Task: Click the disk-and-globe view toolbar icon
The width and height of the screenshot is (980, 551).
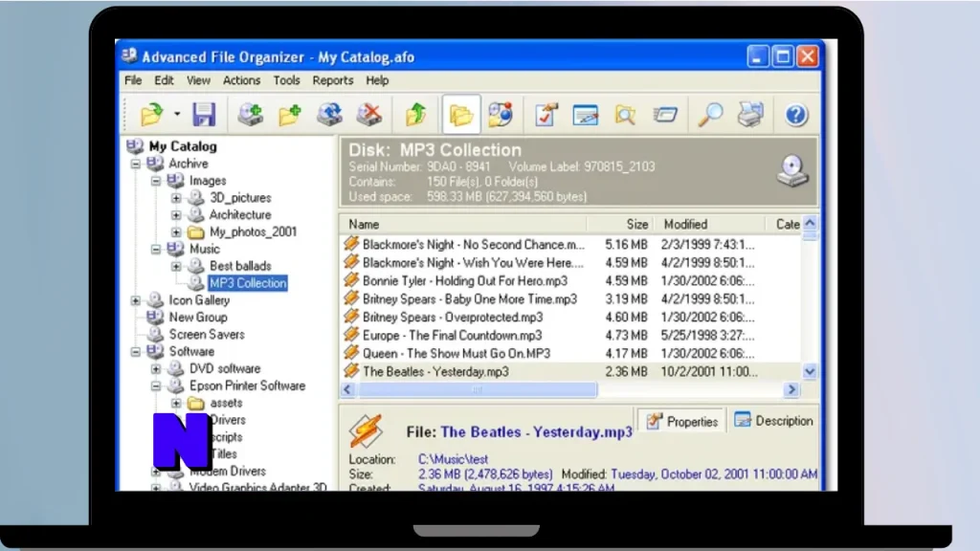Action: (500, 115)
